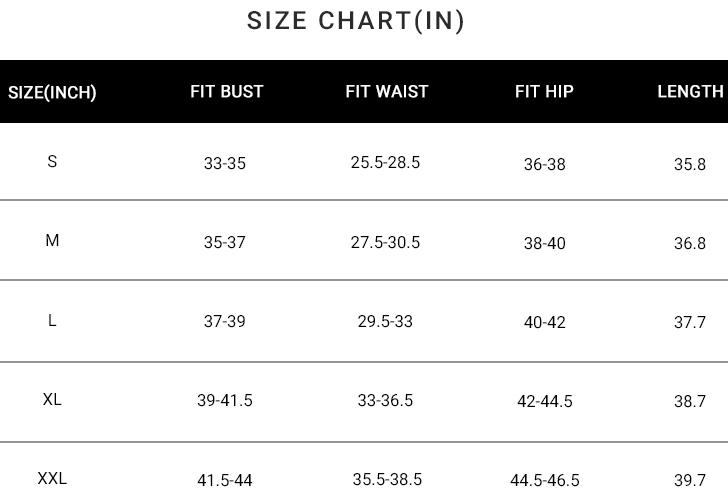
Task: Click the FIT BUST column header
Action: tap(227, 92)
